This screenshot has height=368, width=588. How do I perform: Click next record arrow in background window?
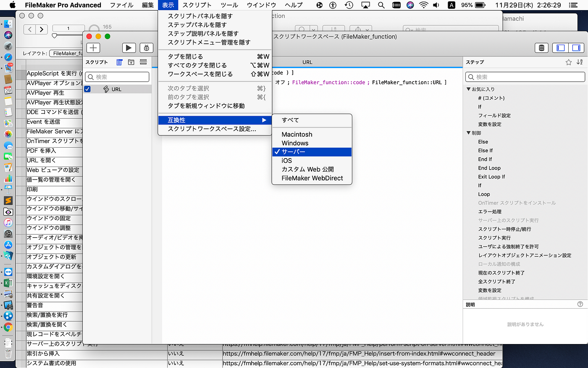tap(41, 29)
